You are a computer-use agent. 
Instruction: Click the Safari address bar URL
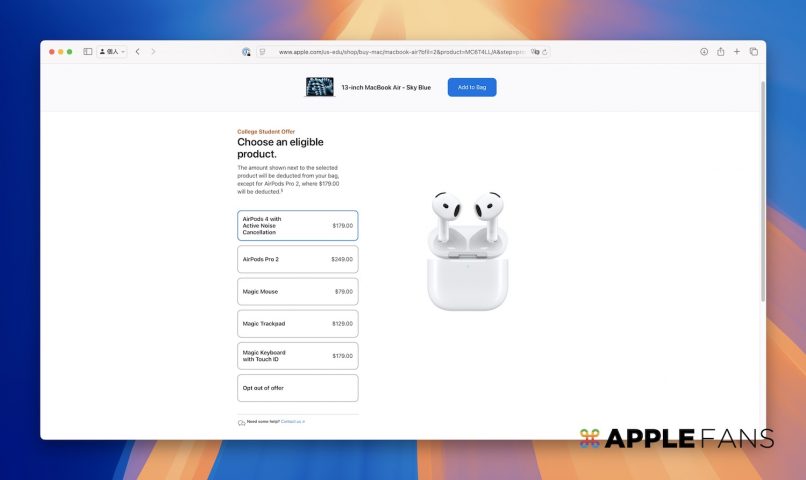400,52
